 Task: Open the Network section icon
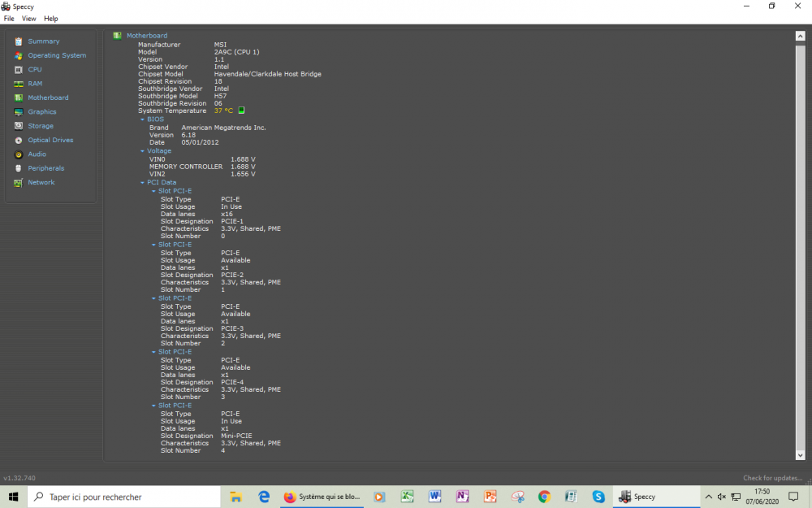[x=19, y=183]
